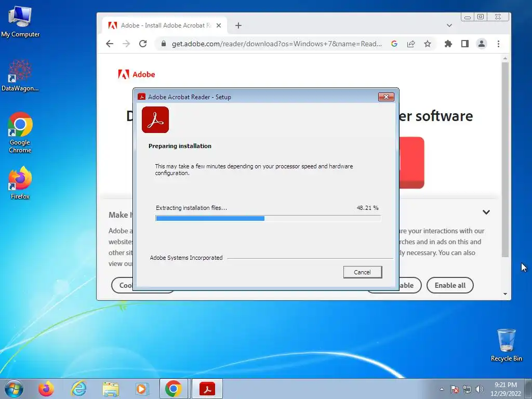
Task: Close the Adobe Chrome tab
Action: (x=219, y=25)
